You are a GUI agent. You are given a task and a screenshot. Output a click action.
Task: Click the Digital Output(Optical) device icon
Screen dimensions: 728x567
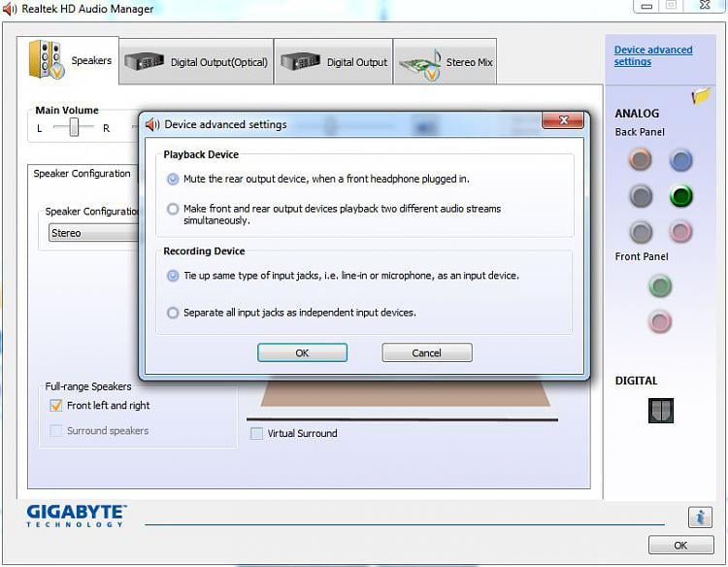(x=144, y=61)
